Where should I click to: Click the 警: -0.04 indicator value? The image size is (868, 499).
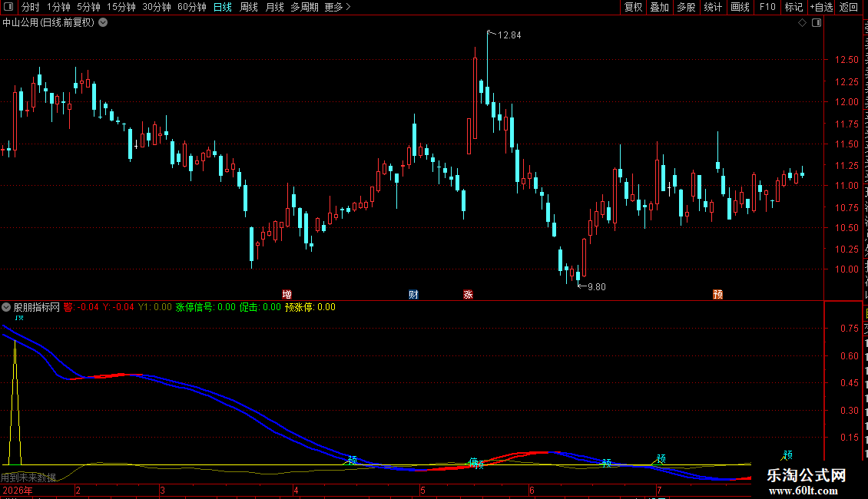point(81,307)
